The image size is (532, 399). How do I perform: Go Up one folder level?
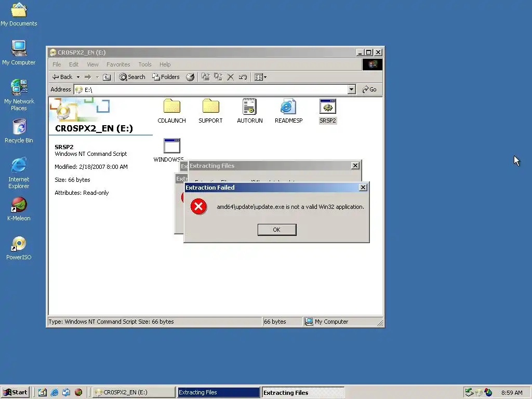tap(107, 77)
